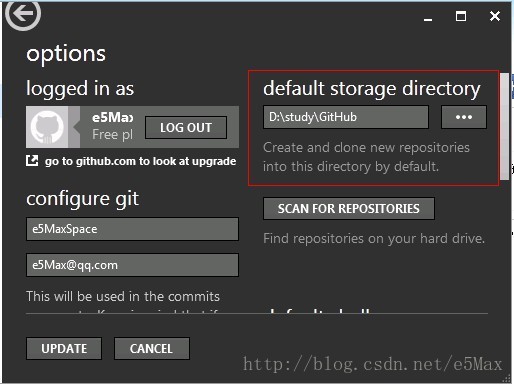The height and width of the screenshot is (384, 514).
Task: Click the window resize grip corner
Action: [507, 379]
